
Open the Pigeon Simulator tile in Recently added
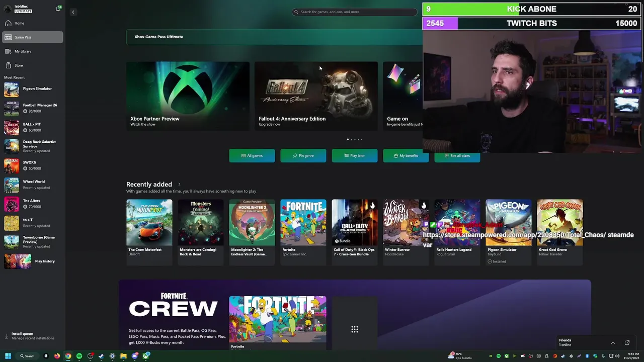pyautogui.click(x=509, y=231)
